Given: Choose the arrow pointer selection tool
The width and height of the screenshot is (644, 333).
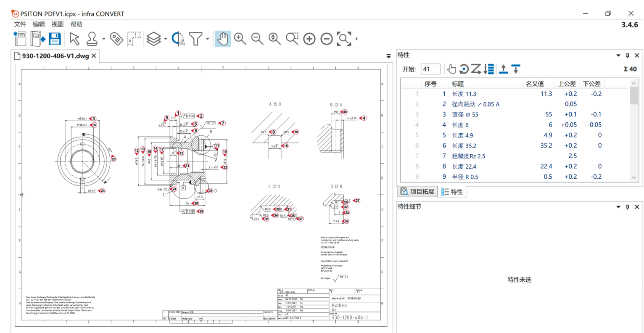Looking at the screenshot, I should click(x=74, y=39).
